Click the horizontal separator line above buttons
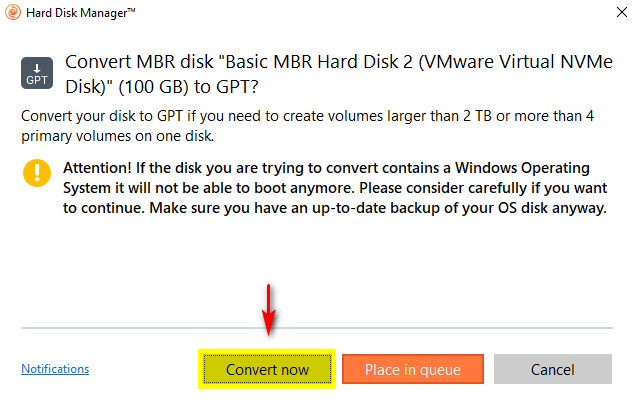635x404 pixels. pyautogui.click(x=316, y=327)
